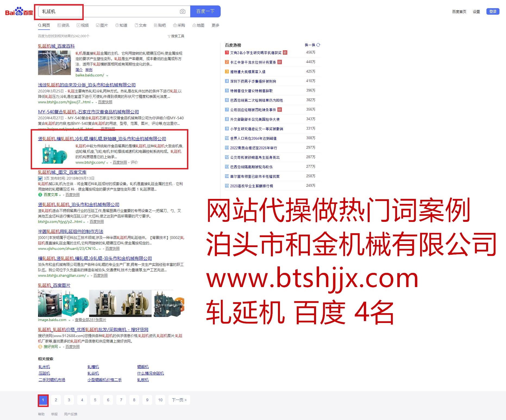
Task: Expand arrow beside www.btshjjx.shangjilian.com/
Action: point(88,276)
